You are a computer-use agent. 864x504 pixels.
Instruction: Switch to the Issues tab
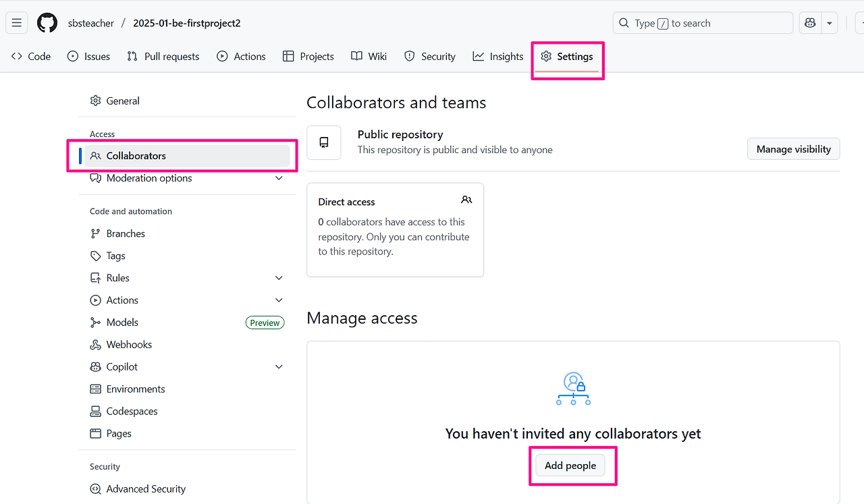[x=89, y=57]
